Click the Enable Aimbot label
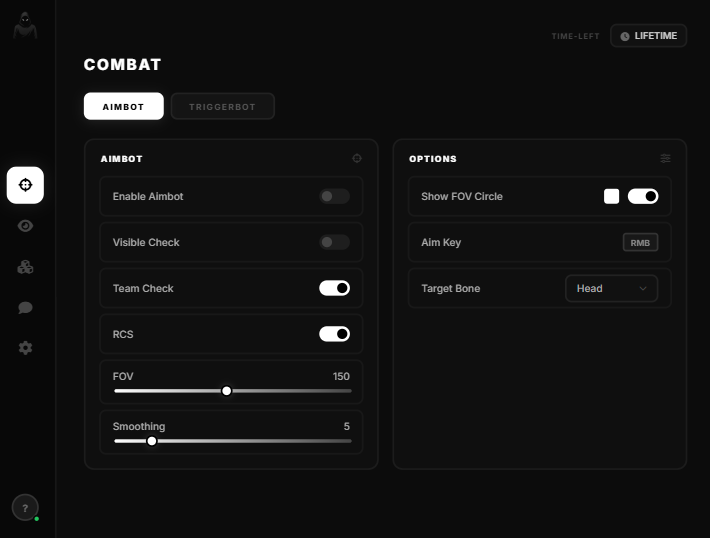Viewport: 710px width, 538px height. coord(148,196)
